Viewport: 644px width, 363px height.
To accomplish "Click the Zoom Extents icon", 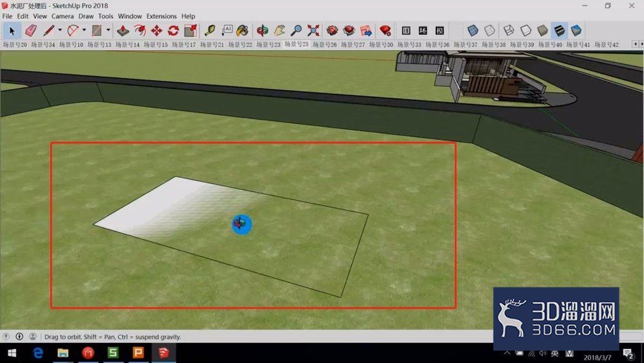I will (313, 30).
